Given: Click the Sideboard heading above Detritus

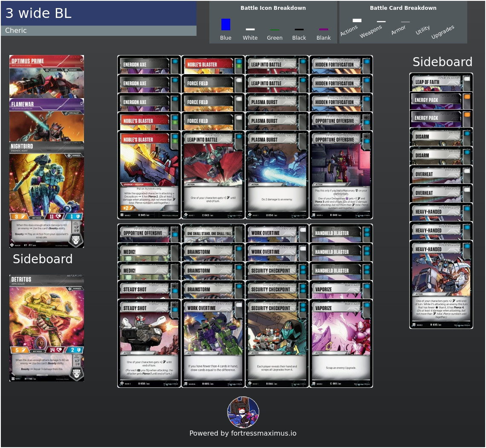Looking at the screenshot, I should pyautogui.click(x=43, y=259).
